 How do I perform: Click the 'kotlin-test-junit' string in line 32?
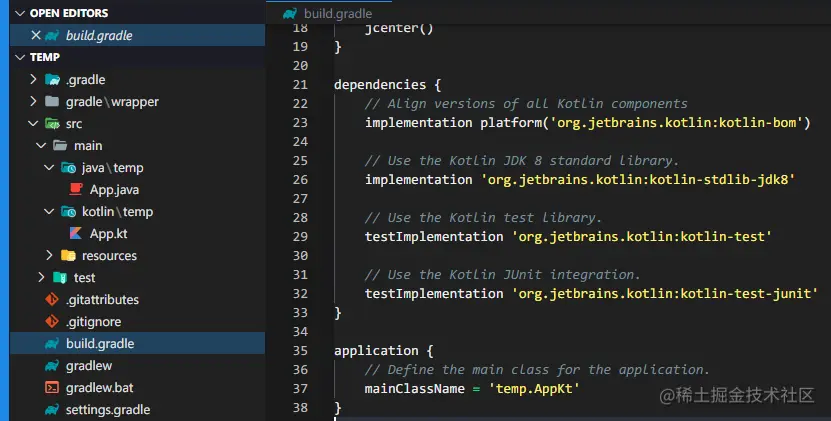point(746,294)
